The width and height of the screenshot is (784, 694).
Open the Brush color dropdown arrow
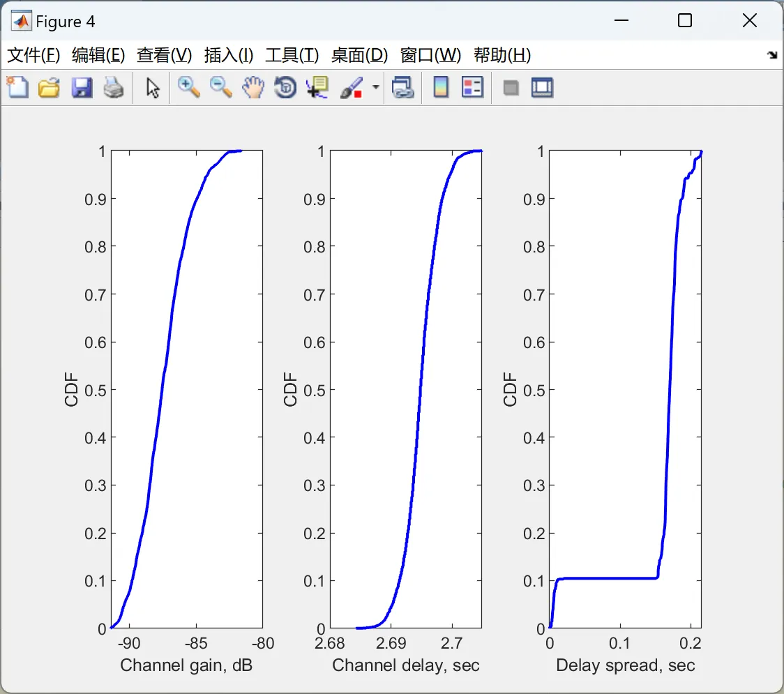coord(376,87)
